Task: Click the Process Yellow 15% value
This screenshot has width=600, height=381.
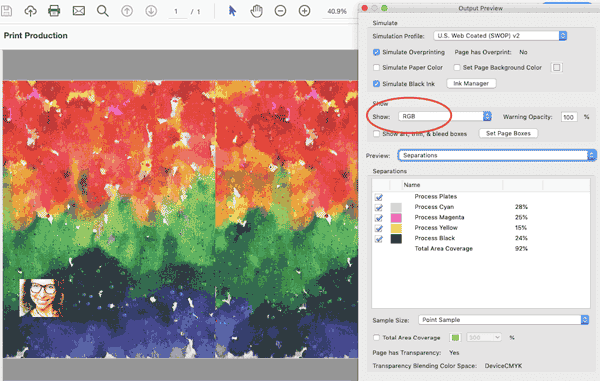Action: [x=521, y=228]
